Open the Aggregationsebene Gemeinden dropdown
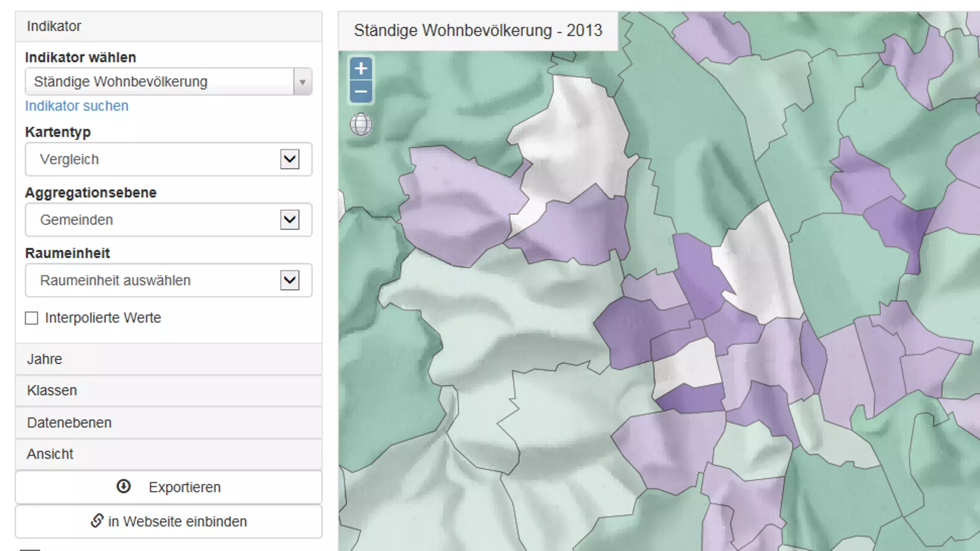Image resolution: width=980 pixels, height=551 pixels. 169,220
